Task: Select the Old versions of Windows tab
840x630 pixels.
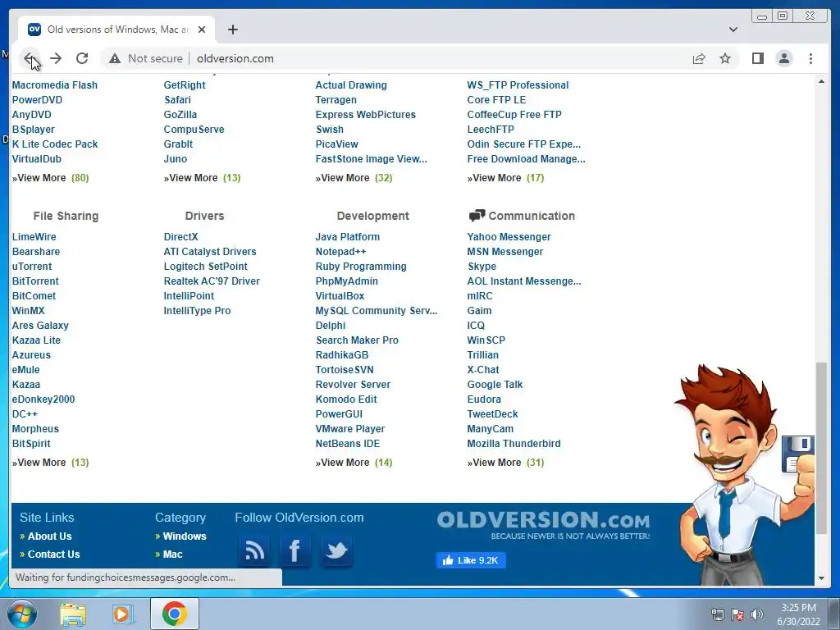Action: [x=116, y=30]
